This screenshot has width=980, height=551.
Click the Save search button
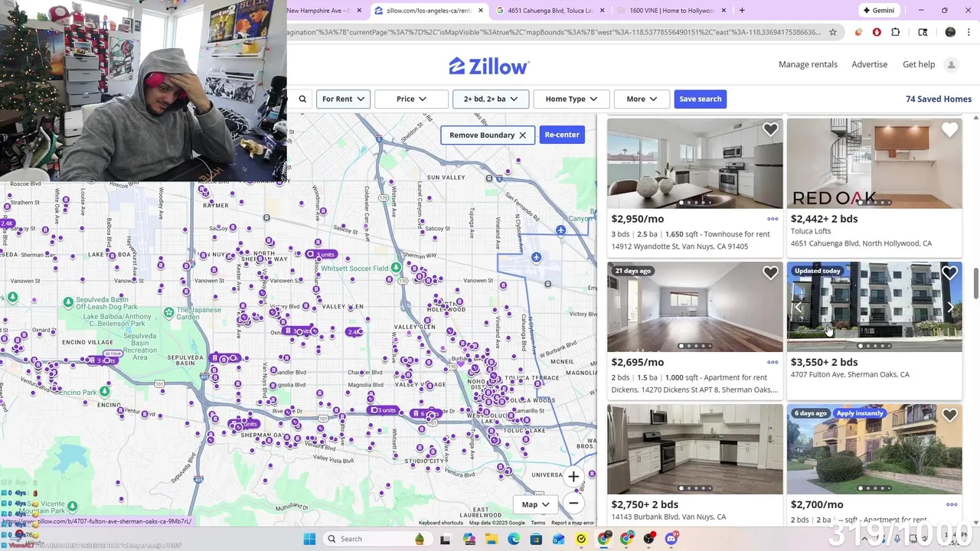tap(700, 99)
